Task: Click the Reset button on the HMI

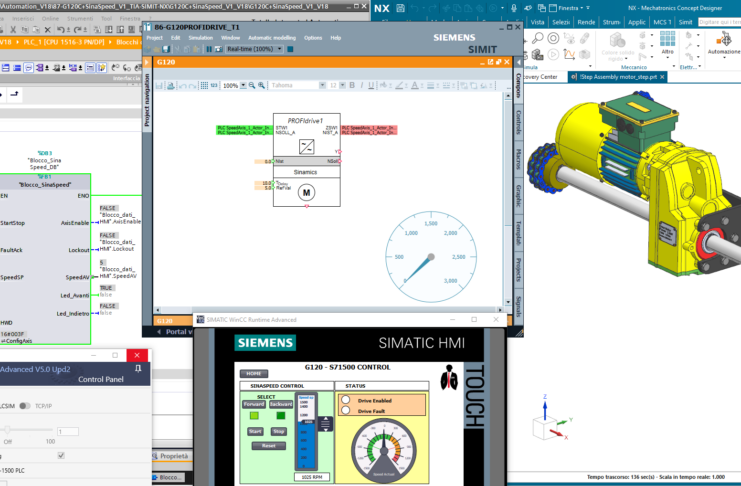Action: [x=268, y=446]
